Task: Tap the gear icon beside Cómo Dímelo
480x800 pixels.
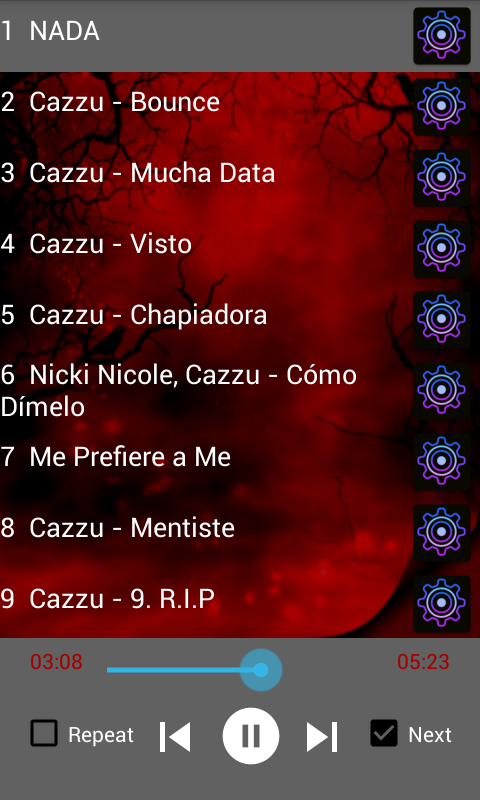Action: click(442, 390)
